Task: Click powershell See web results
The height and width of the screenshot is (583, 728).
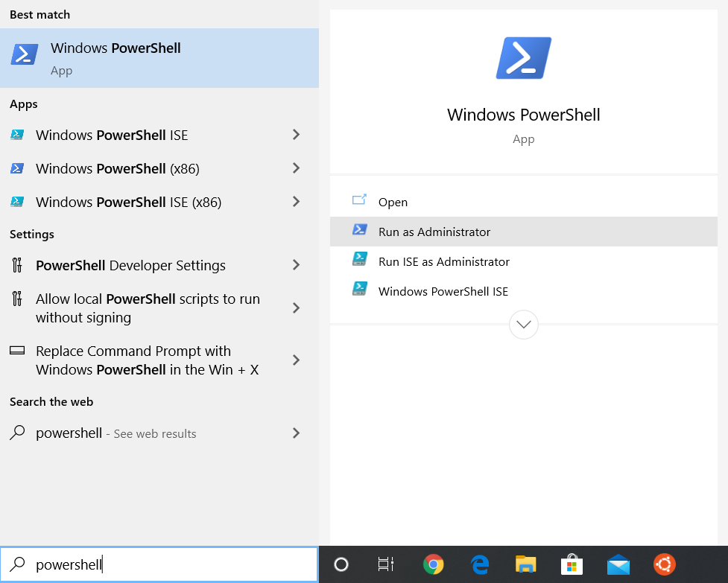Action: (115, 433)
